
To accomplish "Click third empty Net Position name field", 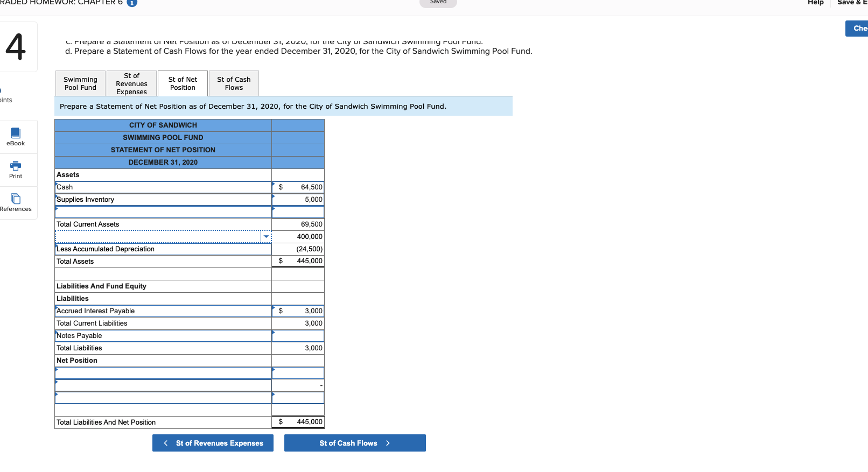I will tap(163, 398).
